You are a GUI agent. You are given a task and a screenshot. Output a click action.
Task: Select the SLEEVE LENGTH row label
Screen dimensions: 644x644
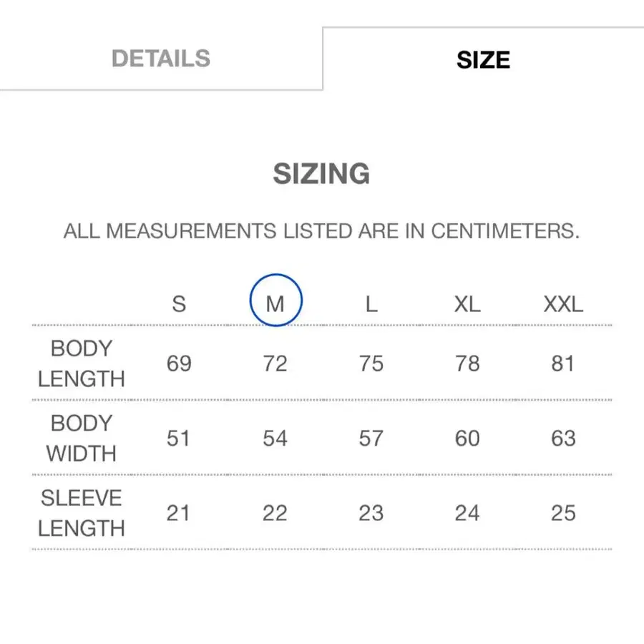tap(82, 513)
